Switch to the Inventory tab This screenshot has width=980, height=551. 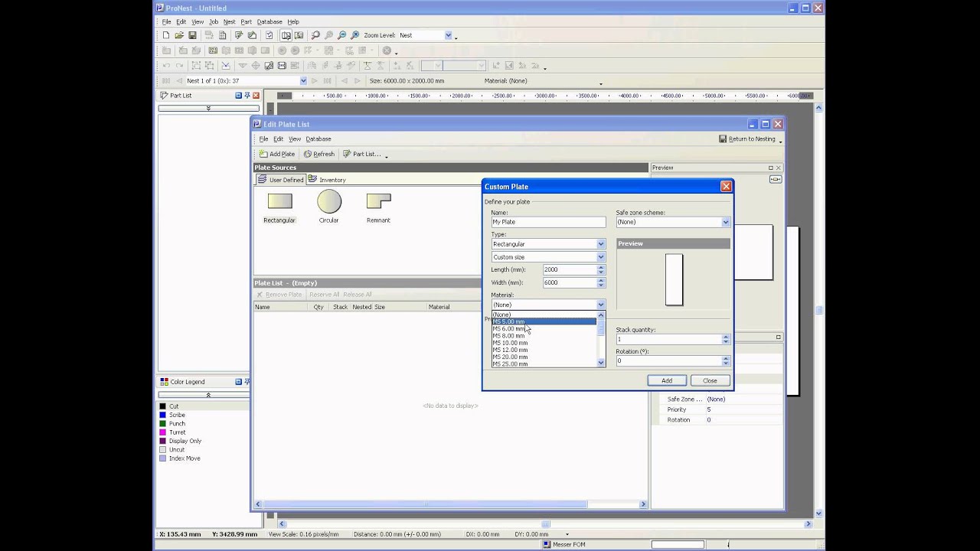pos(328,180)
